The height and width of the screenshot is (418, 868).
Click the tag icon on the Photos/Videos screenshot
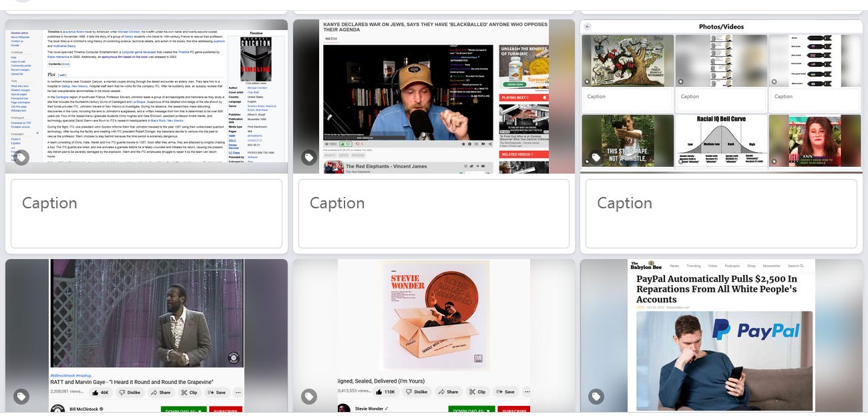tap(596, 158)
